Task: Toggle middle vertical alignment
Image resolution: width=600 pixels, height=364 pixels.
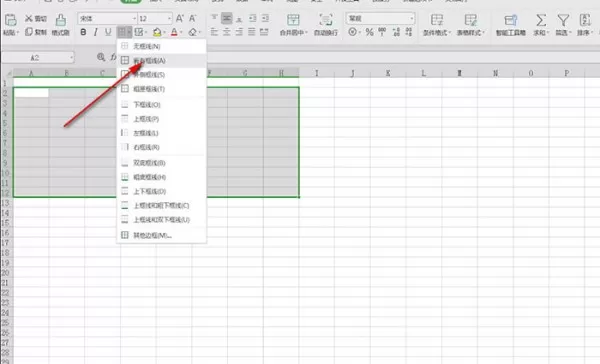Action: [227, 18]
